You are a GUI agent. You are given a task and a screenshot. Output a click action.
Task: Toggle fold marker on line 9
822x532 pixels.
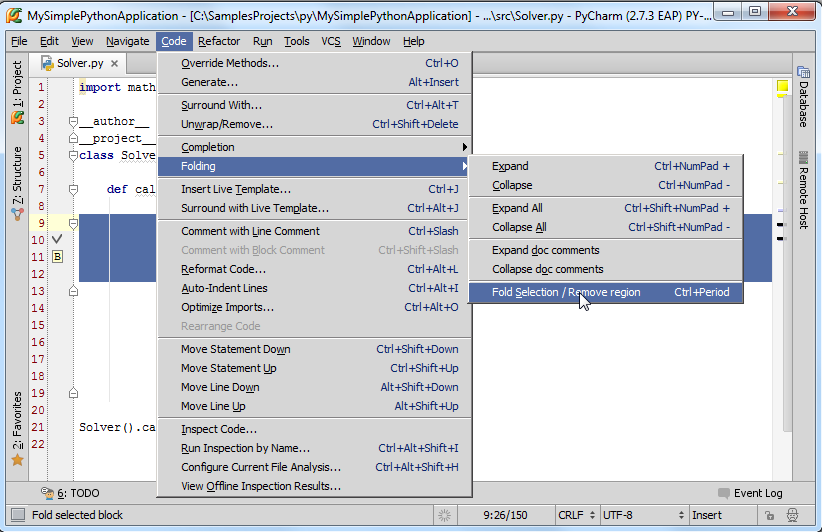[73, 223]
